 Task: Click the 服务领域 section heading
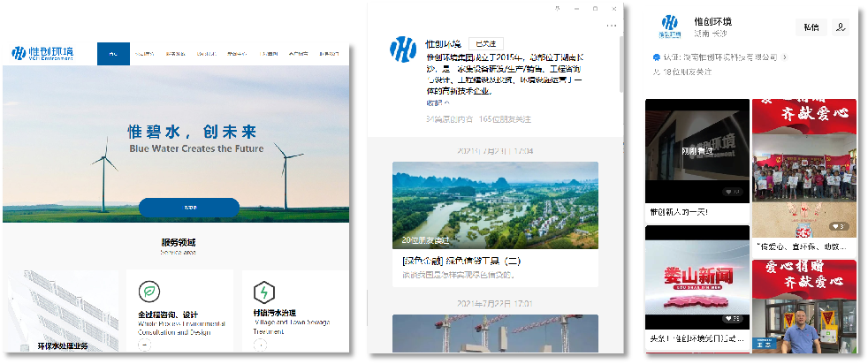pyautogui.click(x=179, y=242)
